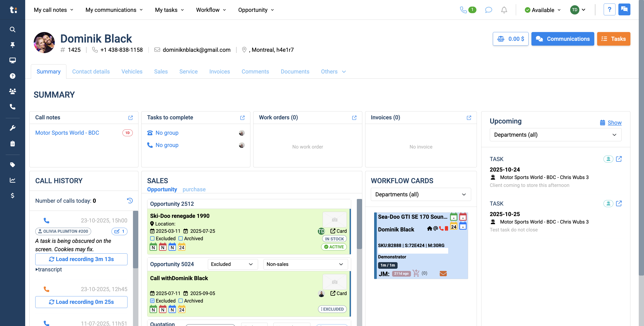The image size is (644, 326).
Task: Check Excluded for Ski-Doo renegade opportunity
Action: click(x=152, y=238)
